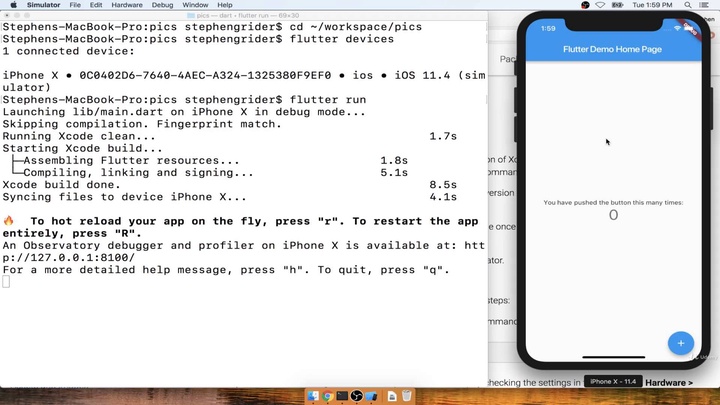Click the terminal cursor at the prompt

click(6, 282)
